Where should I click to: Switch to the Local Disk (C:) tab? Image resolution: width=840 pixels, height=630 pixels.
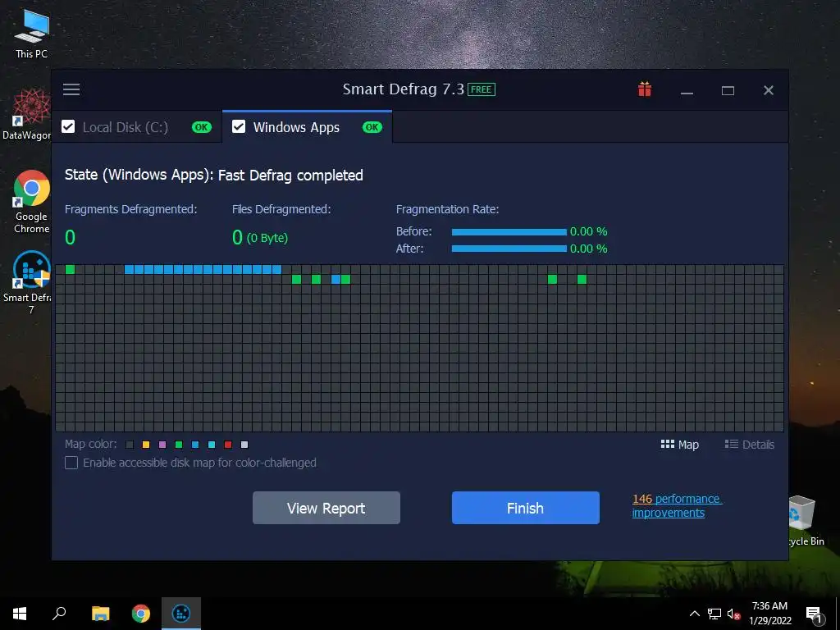point(137,127)
